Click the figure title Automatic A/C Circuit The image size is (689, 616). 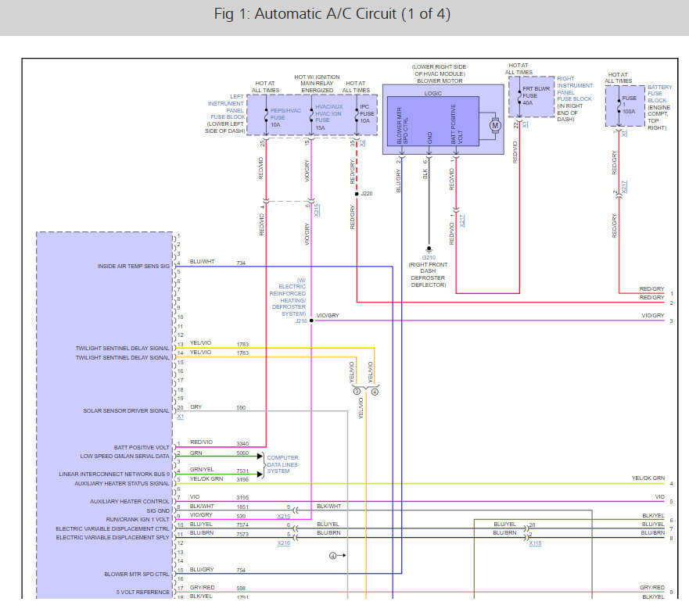(x=332, y=13)
